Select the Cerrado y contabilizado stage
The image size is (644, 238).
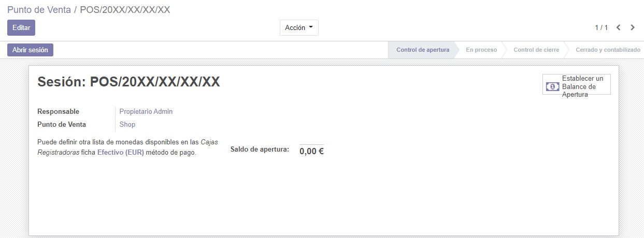(x=608, y=50)
